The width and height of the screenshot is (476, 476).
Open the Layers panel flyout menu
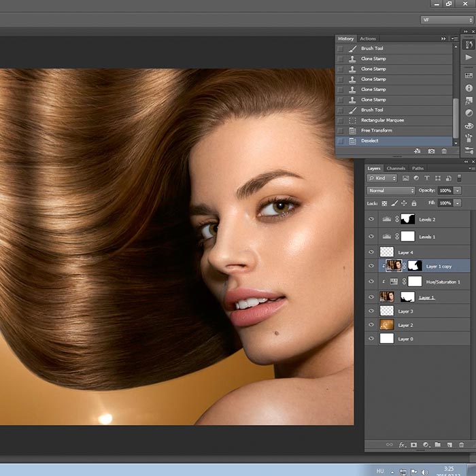click(471, 168)
